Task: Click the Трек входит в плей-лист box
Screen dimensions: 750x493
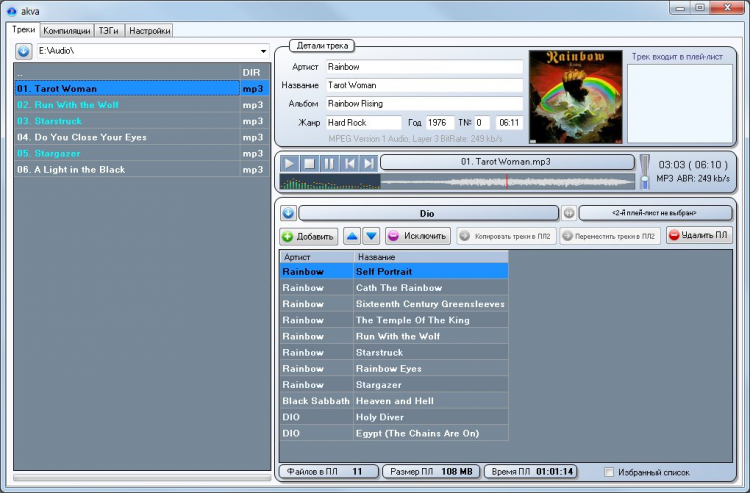Action: pyautogui.click(x=680, y=103)
